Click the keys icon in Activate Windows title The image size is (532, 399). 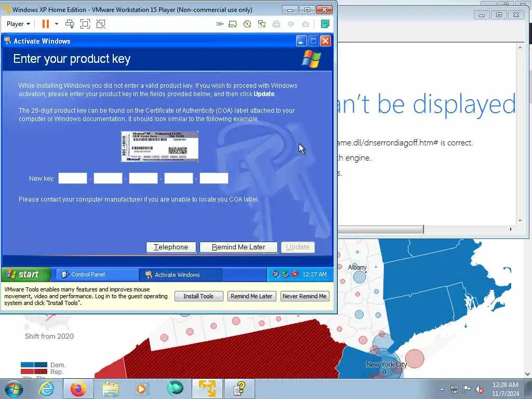tap(7, 41)
